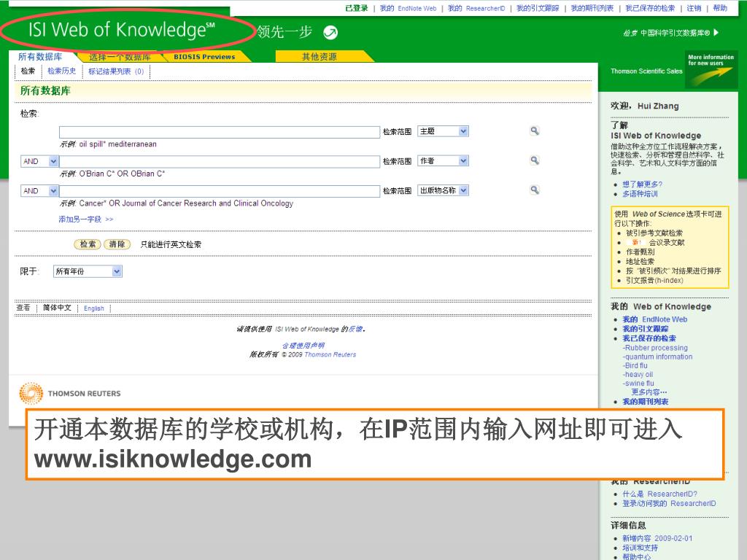The height and width of the screenshot is (560, 747).
Task: Click the search icon beside 作者 field
Action: 535,160
